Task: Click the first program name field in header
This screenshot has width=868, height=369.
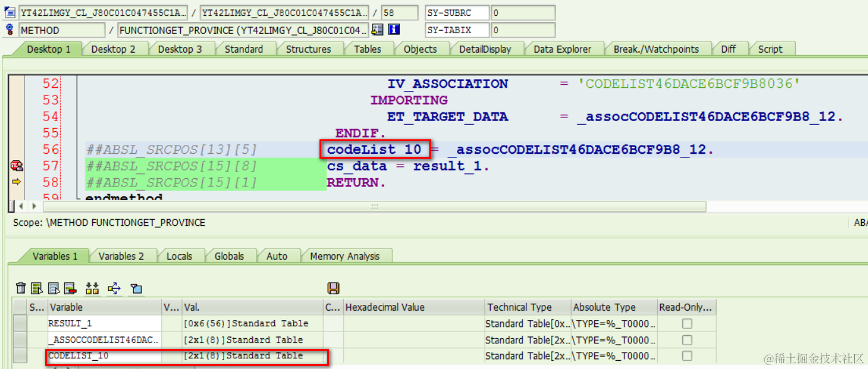Action: pyautogui.click(x=103, y=13)
